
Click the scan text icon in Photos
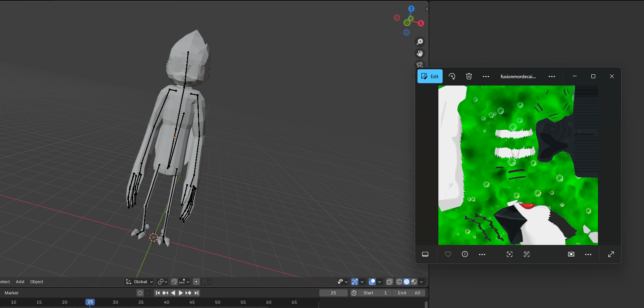527,254
